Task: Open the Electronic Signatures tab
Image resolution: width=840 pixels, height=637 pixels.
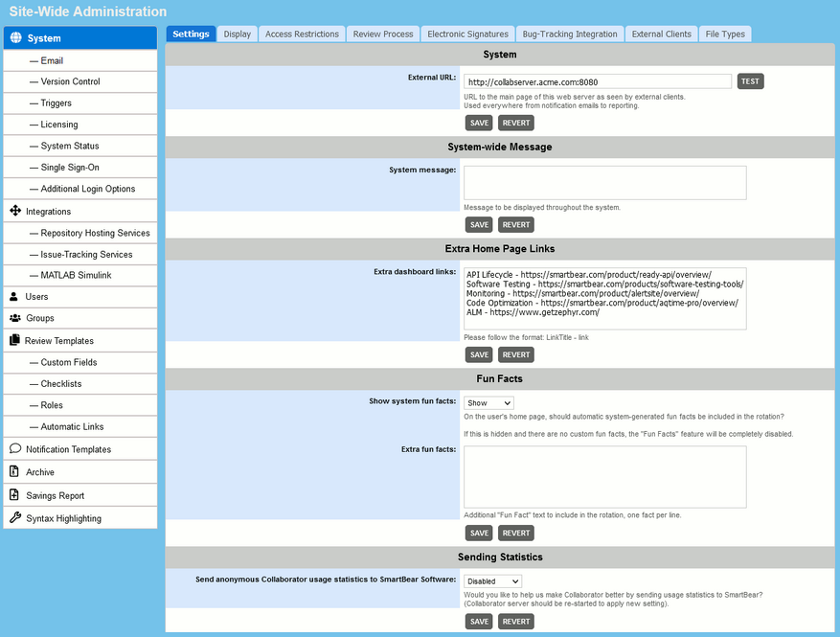Action: (x=467, y=34)
